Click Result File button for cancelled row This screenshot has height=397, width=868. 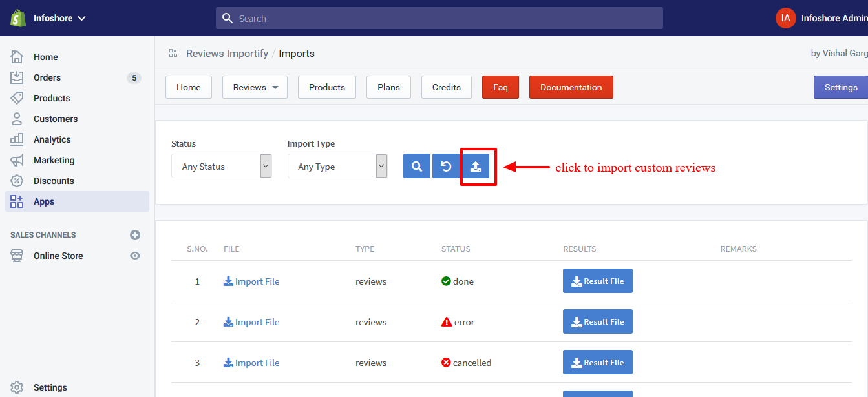598,362
